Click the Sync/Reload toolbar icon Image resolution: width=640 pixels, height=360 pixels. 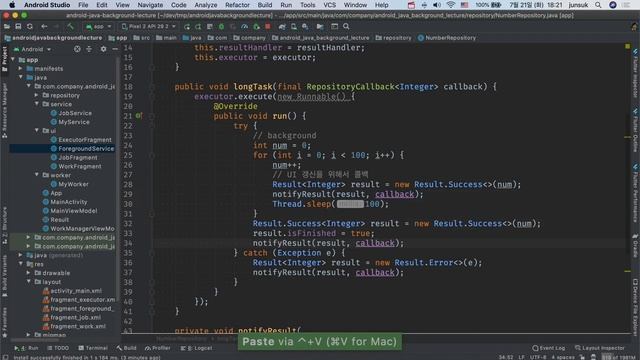pyautogui.click(x=30, y=27)
